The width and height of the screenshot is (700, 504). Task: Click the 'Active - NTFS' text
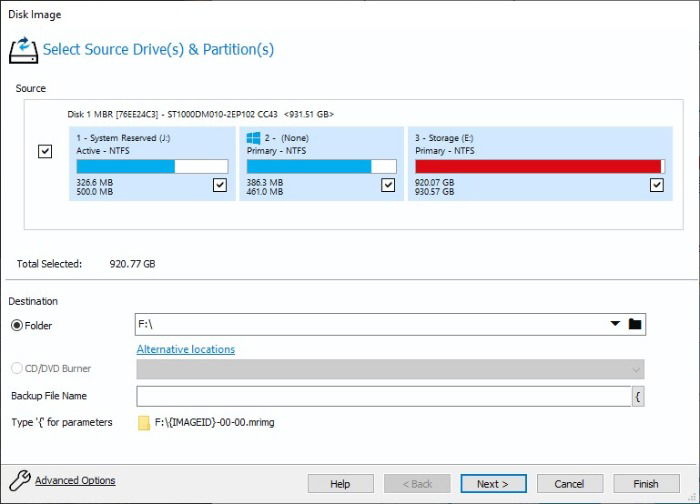point(103,151)
